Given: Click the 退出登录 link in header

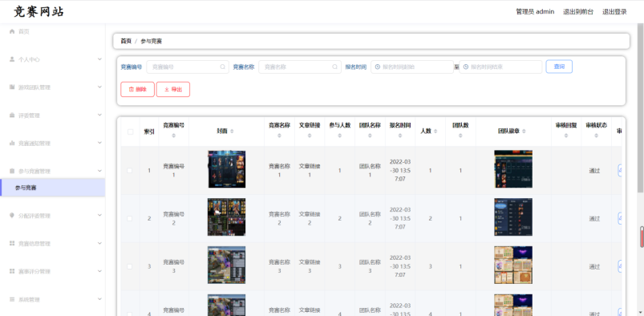Looking at the screenshot, I should tap(614, 12).
